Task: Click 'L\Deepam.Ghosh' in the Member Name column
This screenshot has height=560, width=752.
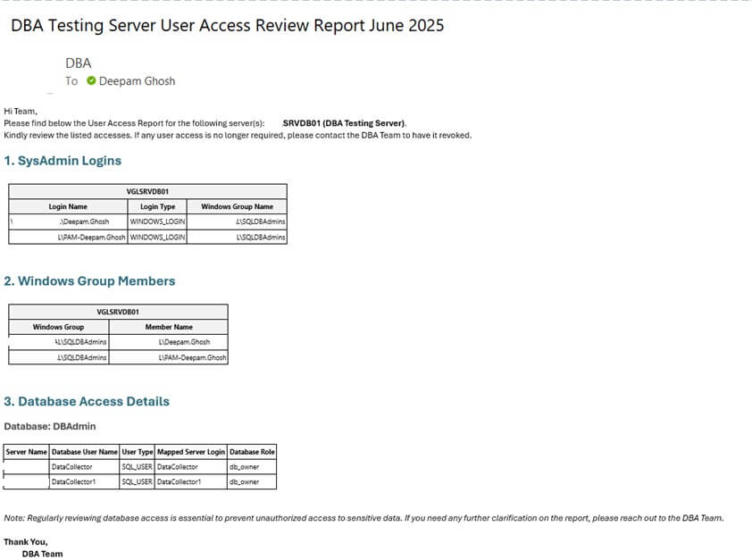Action: (184, 342)
